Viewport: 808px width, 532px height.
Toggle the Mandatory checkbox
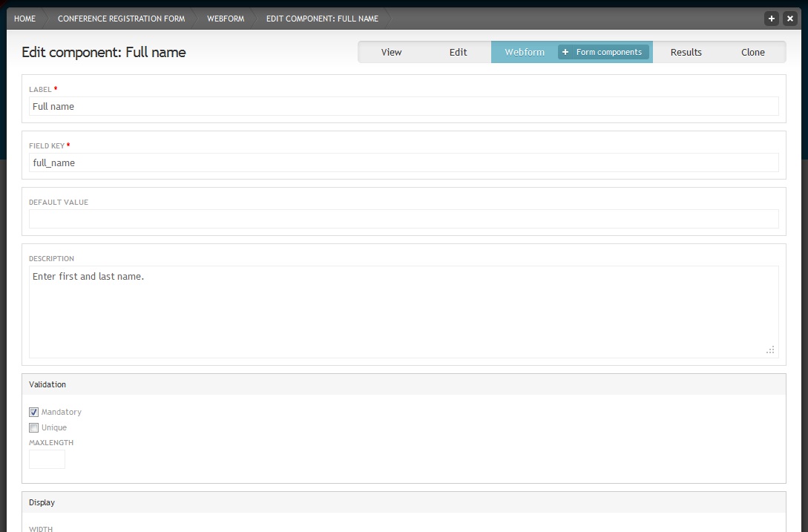tap(33, 412)
